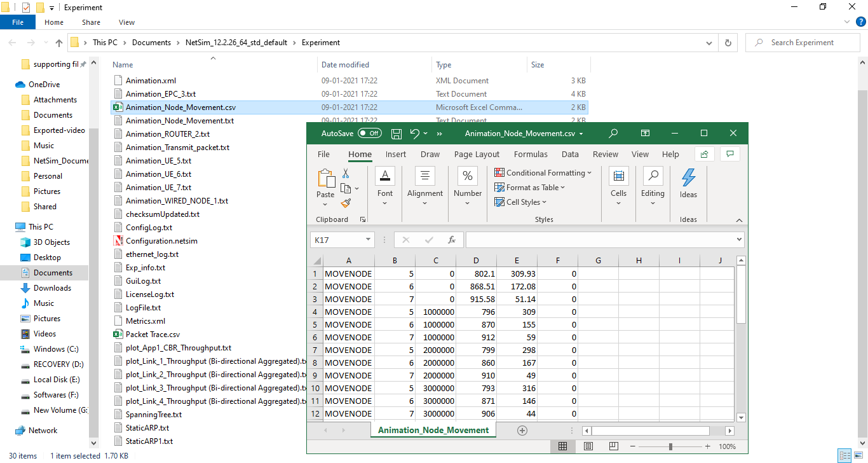This screenshot has width=868, height=463.
Task: Open the blue File tab in Explorer
Action: coord(18,22)
